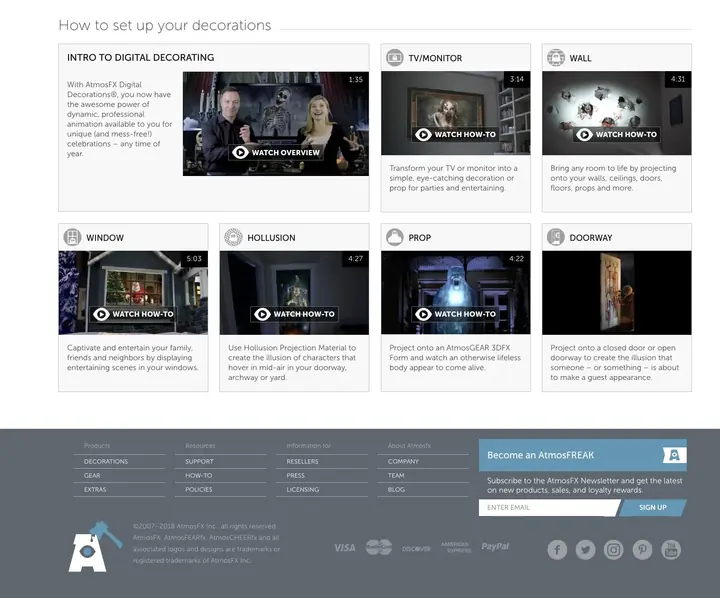
Task: Click the Wall category icon
Action: (556, 58)
